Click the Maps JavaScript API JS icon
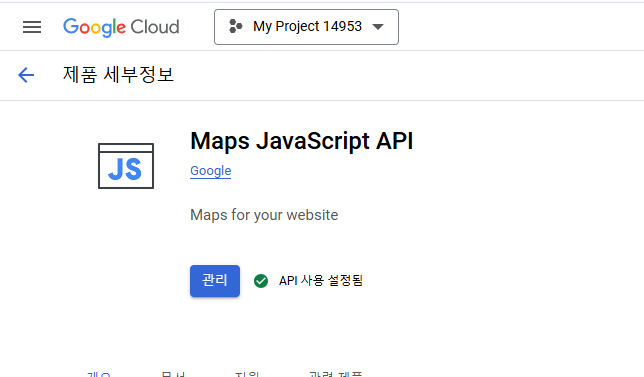The height and width of the screenshot is (377, 644). coord(126,166)
